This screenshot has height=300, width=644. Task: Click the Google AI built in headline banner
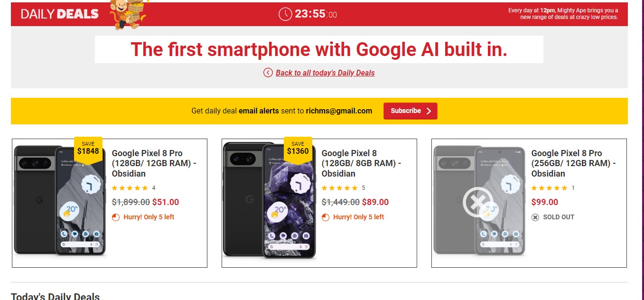coord(319,49)
